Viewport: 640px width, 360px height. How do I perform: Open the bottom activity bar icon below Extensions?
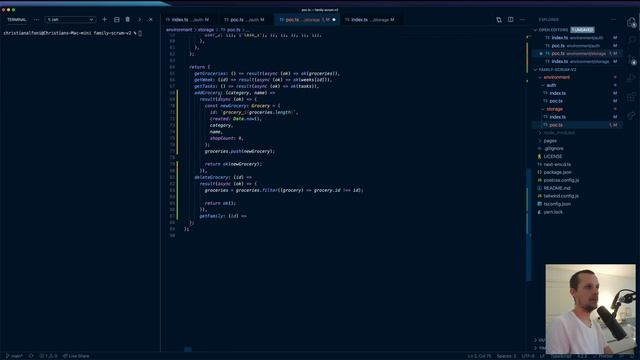pyautogui.click(x=632, y=116)
